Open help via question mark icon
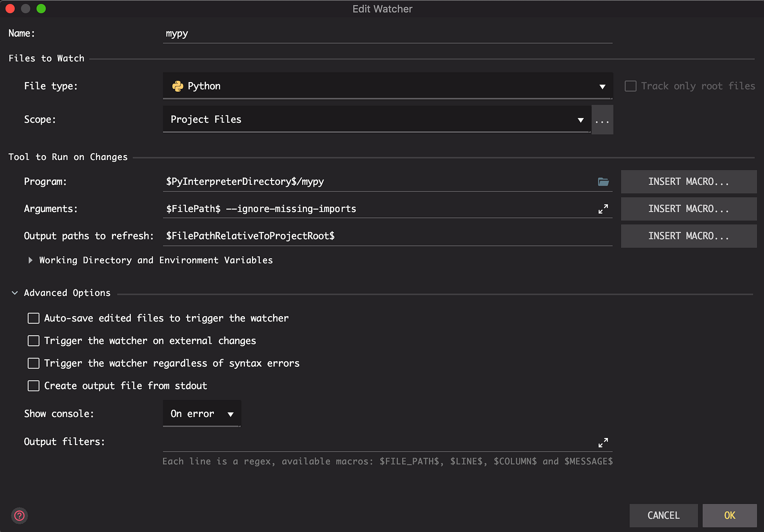The image size is (764, 532). (x=20, y=516)
